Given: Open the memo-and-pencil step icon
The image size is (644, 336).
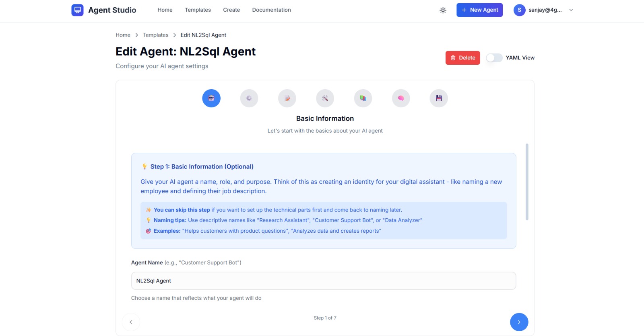Looking at the screenshot, I should click(287, 98).
